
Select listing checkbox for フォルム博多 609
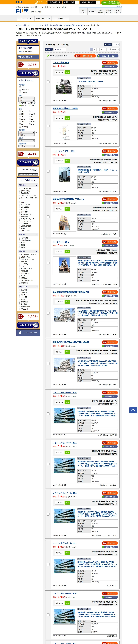click(48, 82)
